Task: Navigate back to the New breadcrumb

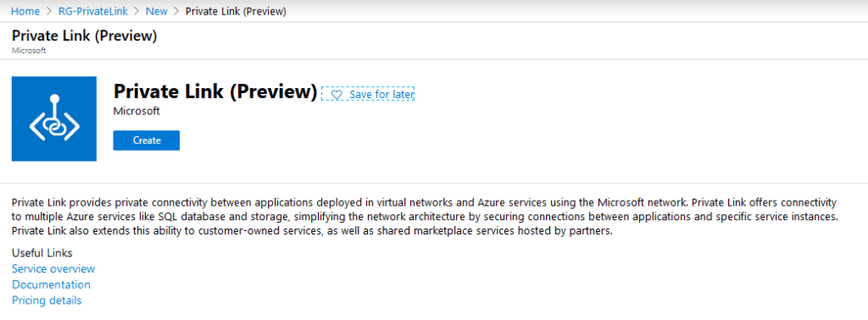Action: [157, 11]
